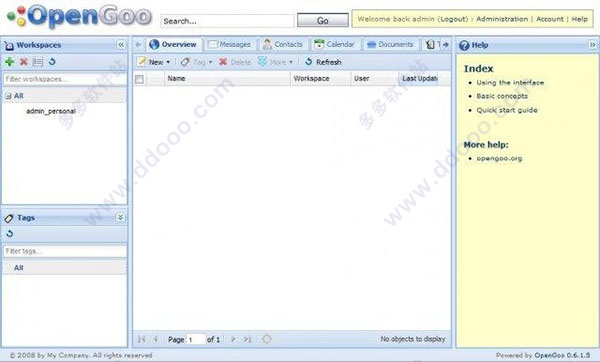
Task: Click the Search box
Action: 227,21
